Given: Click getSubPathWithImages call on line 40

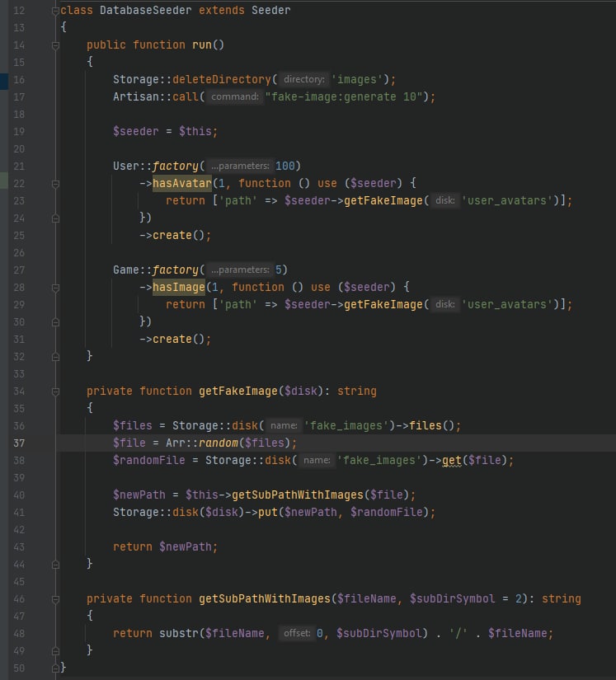Looking at the screenshot, I should [298, 495].
